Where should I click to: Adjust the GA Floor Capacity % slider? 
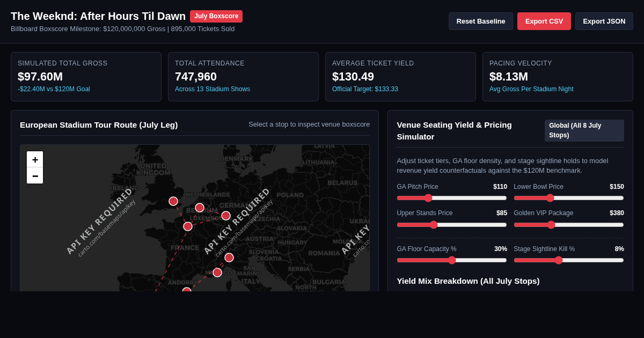[452, 260]
